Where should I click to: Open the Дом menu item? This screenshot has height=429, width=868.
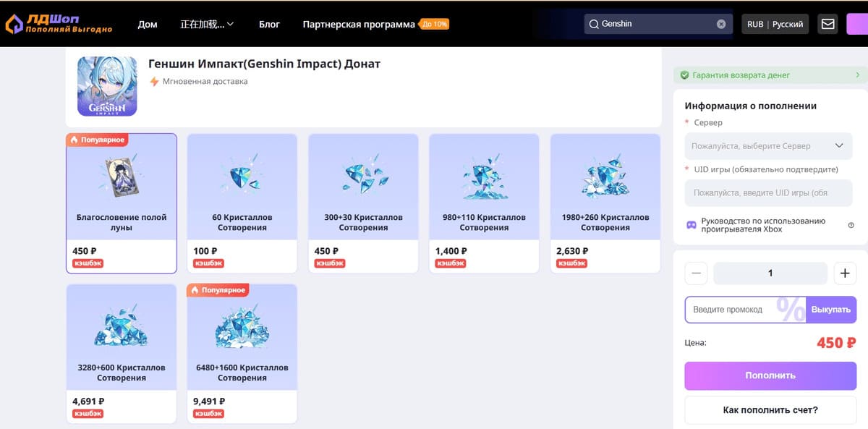[148, 24]
